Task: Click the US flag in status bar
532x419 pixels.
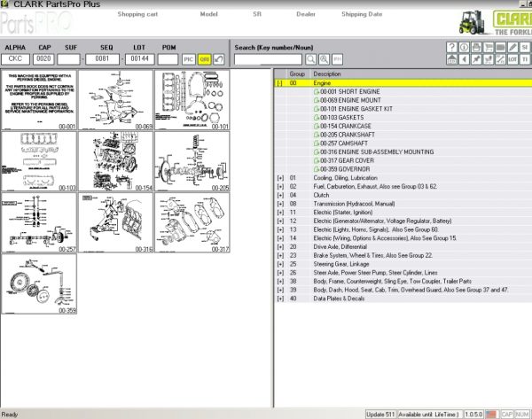Action: (x=491, y=415)
